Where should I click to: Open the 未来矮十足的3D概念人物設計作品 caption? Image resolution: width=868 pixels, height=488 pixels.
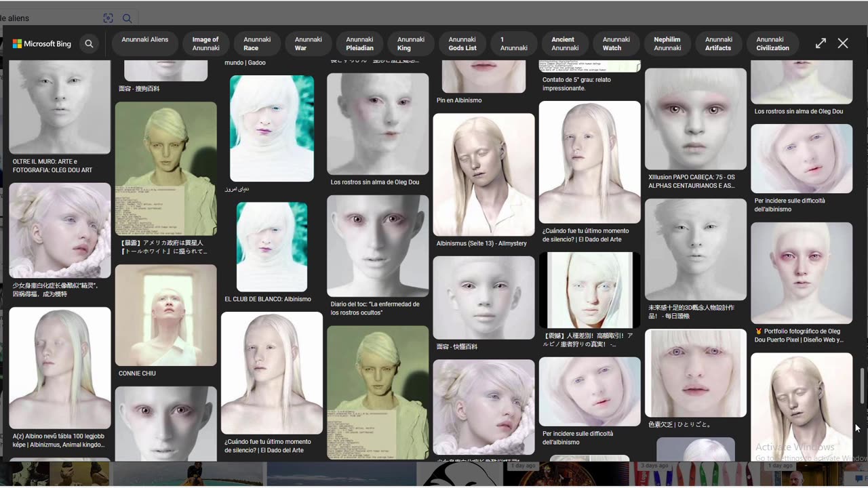[x=691, y=312]
